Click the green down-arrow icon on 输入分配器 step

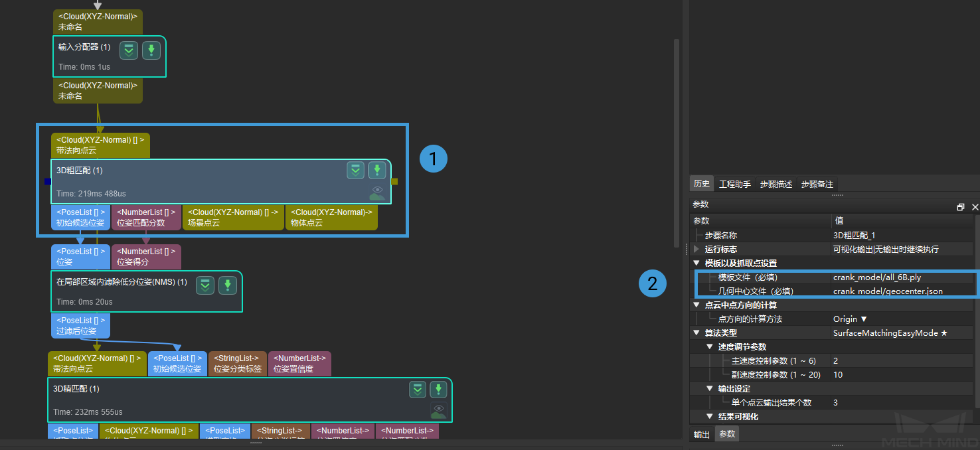[151, 50]
